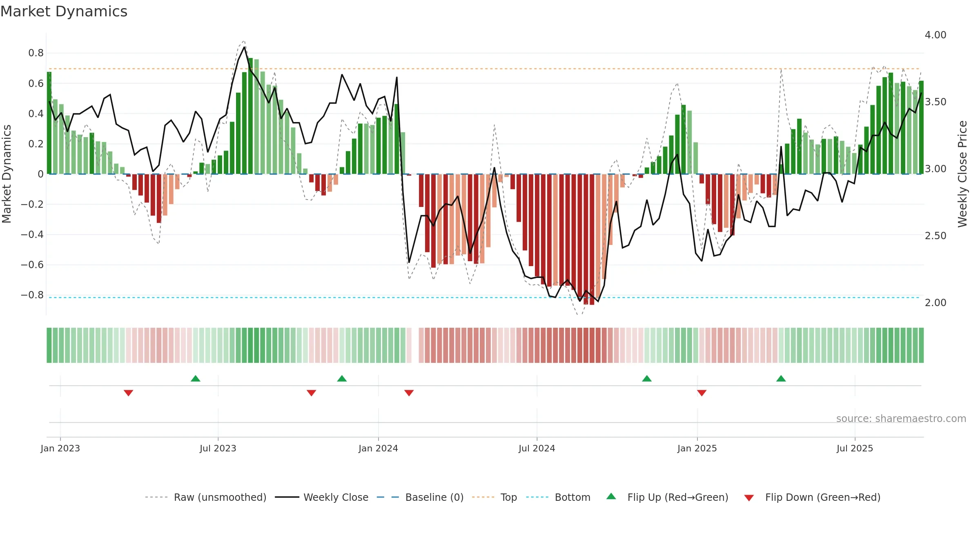The width and height of the screenshot is (980, 551).
Task: Click the 2.00 price axis tick
Action: pos(935,303)
